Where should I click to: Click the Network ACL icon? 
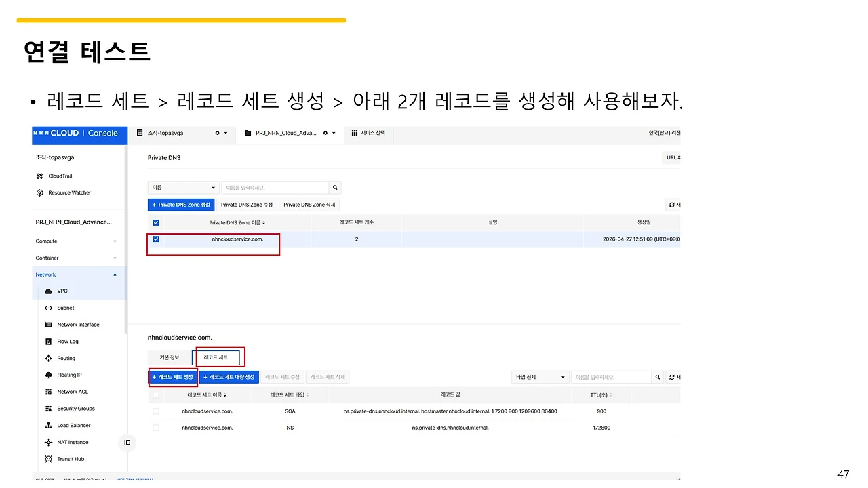(x=48, y=392)
